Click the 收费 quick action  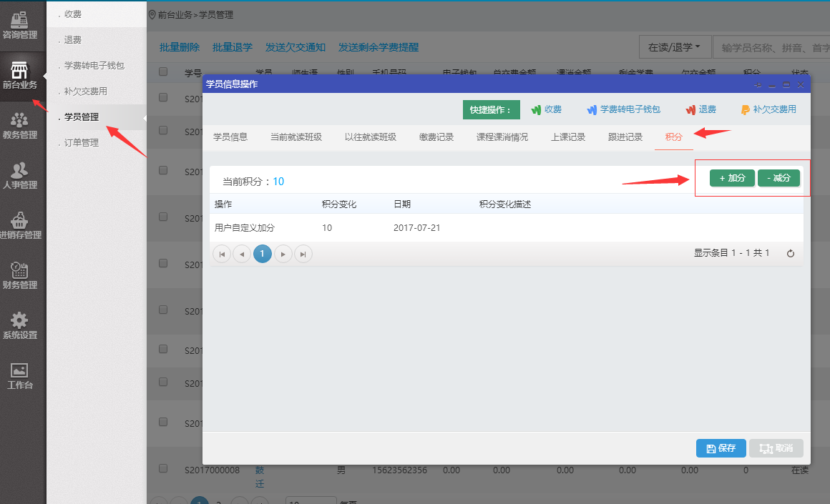tap(546, 109)
